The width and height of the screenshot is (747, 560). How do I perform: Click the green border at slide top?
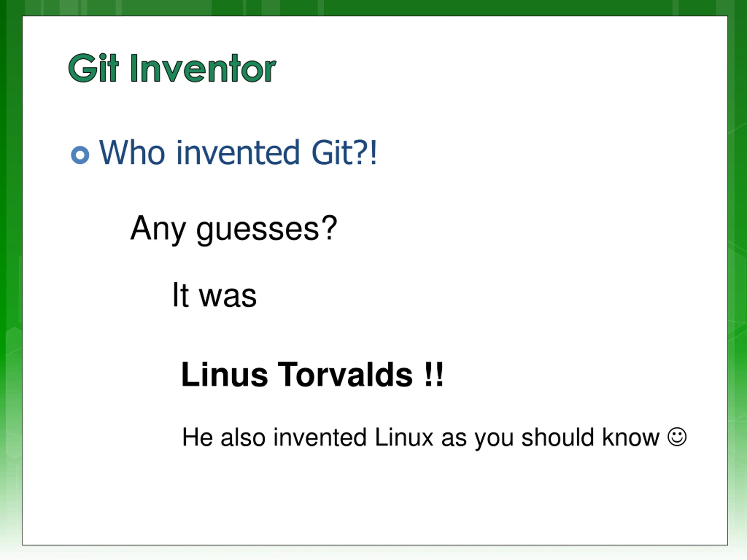(x=373, y=7)
